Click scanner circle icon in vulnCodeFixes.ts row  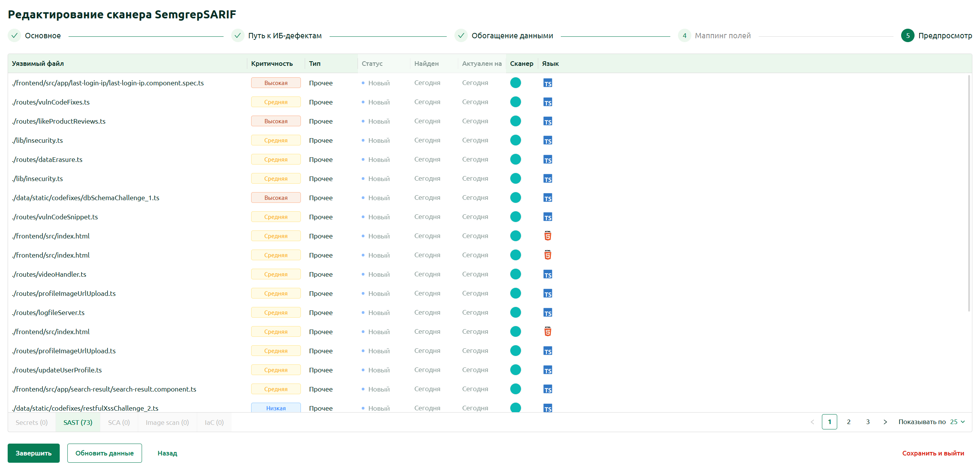point(515,102)
